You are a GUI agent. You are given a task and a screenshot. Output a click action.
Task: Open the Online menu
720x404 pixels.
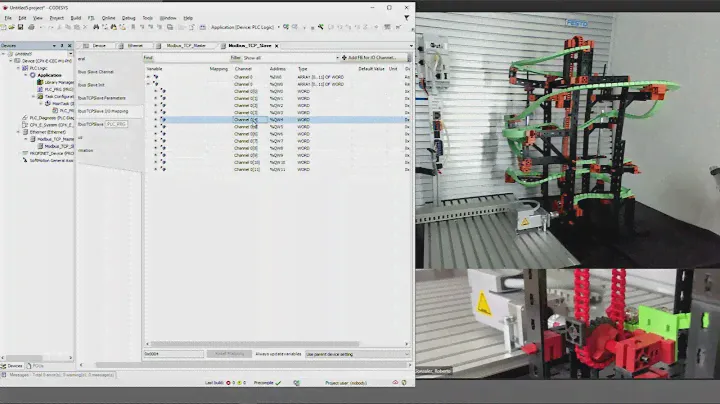click(x=108, y=17)
